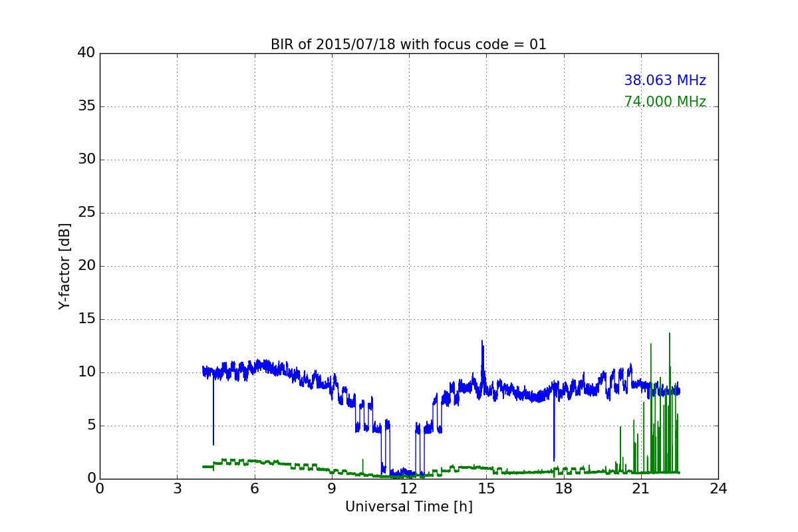Click the tallest green spike near 22 h
The width and height of the screenshot is (798, 532).
pyautogui.click(x=670, y=334)
